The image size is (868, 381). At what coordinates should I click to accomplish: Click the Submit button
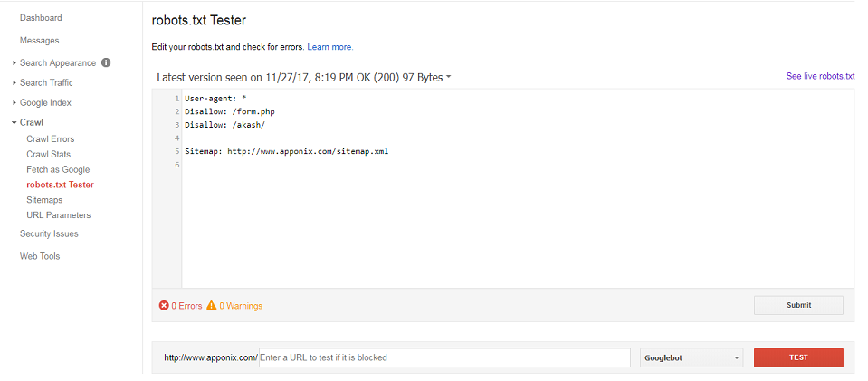point(798,305)
